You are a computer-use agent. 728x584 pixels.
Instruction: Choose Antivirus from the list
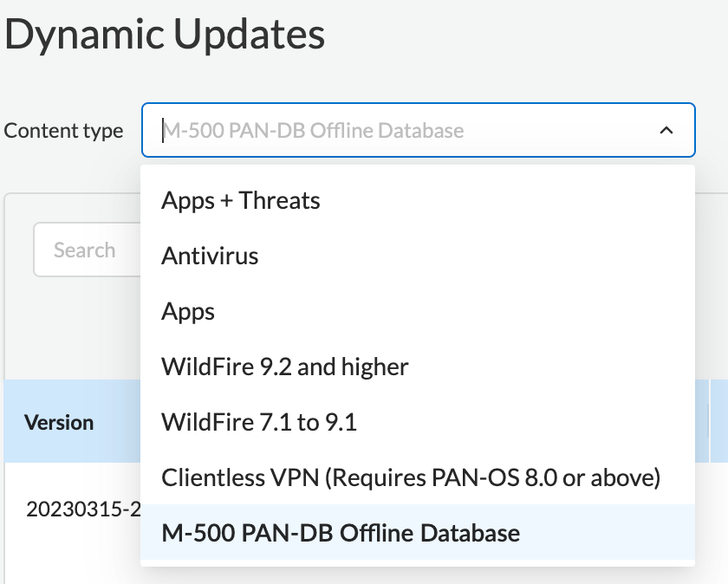pos(418,256)
